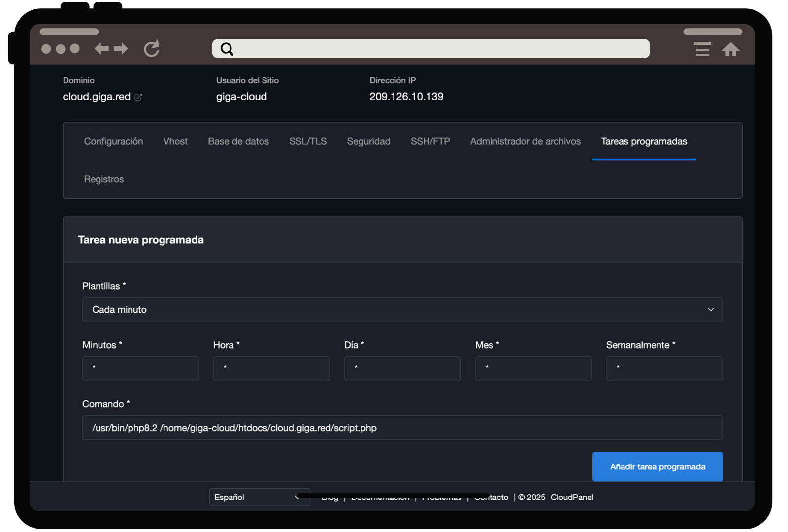Screen dimensions: 788x532
Task: Reload the page with refresh icon
Action: (152, 48)
